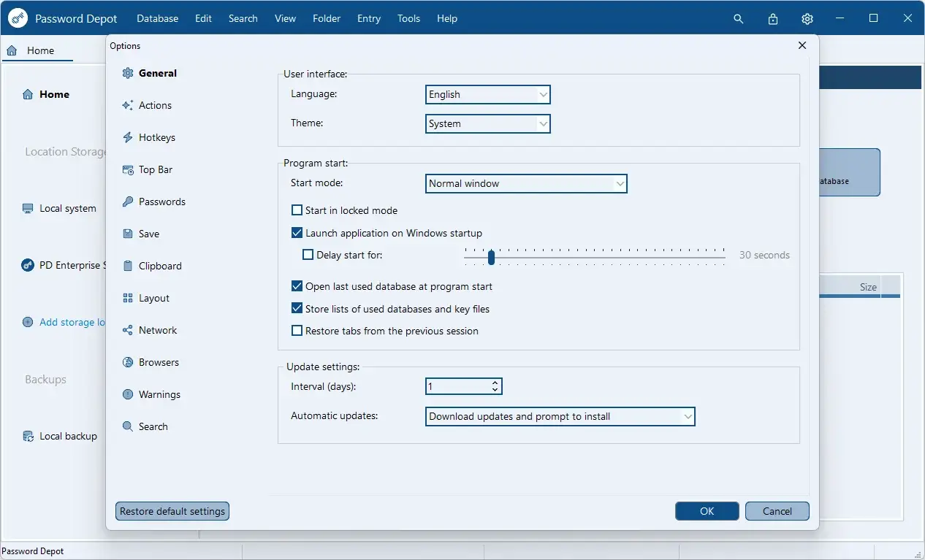
Task: Open the Edit menu
Action: pyautogui.click(x=203, y=18)
